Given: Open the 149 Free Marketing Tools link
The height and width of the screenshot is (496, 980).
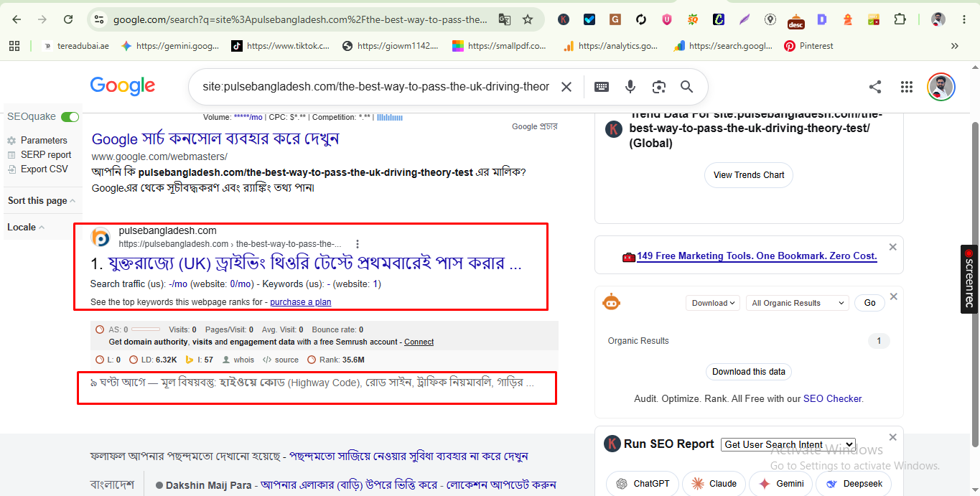Looking at the screenshot, I should [x=757, y=256].
